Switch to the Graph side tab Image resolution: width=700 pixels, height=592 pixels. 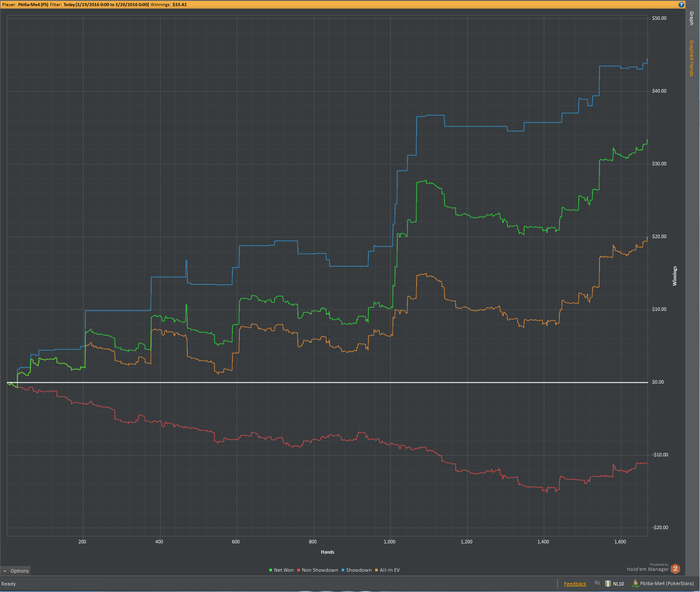pos(692,18)
